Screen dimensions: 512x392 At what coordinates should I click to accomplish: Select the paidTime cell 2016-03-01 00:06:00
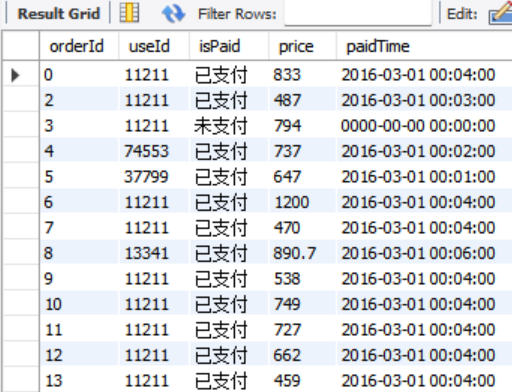coord(424,253)
